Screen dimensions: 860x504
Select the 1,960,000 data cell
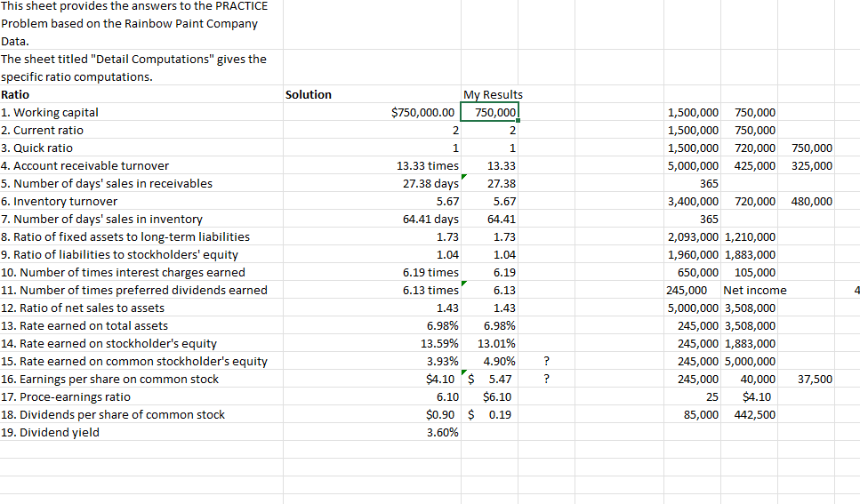(692, 254)
